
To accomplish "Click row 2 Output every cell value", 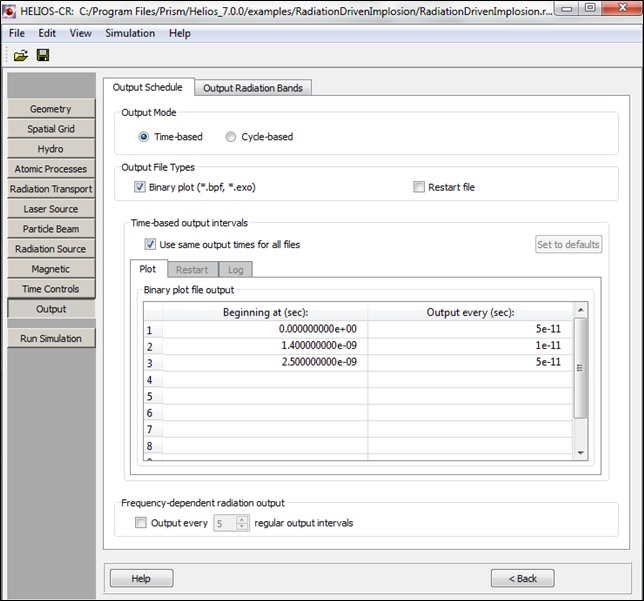I will click(x=470, y=346).
